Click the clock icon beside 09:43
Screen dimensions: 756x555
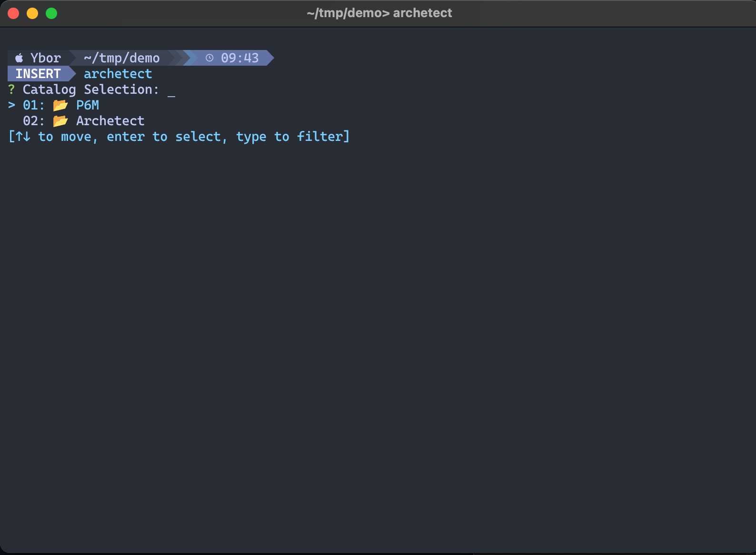[x=209, y=58]
